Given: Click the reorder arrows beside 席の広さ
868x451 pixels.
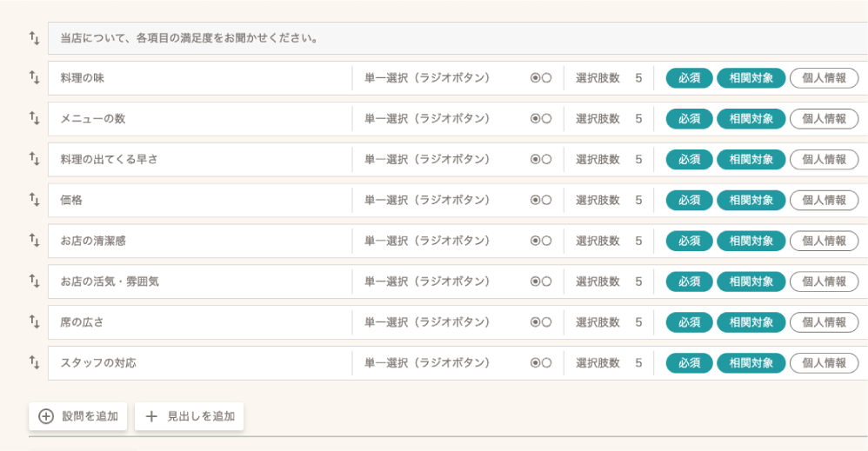Looking at the screenshot, I should tap(34, 322).
